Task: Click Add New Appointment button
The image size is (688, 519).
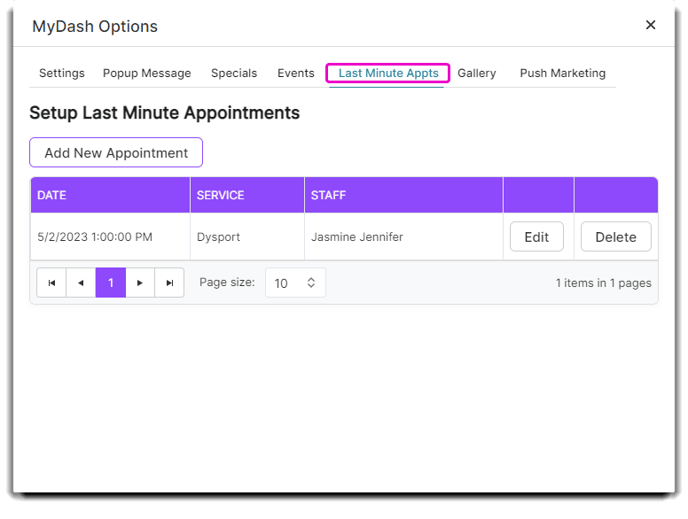Action: (x=116, y=153)
